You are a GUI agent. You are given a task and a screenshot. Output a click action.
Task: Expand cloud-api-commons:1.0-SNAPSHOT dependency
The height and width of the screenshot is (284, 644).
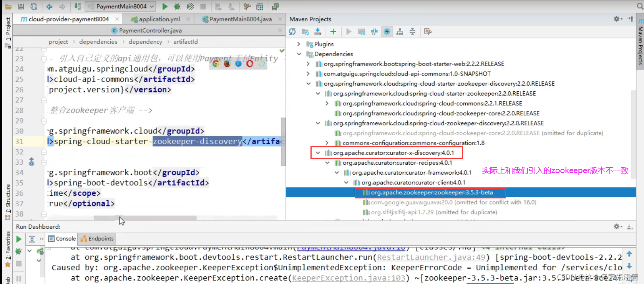pos(308,74)
